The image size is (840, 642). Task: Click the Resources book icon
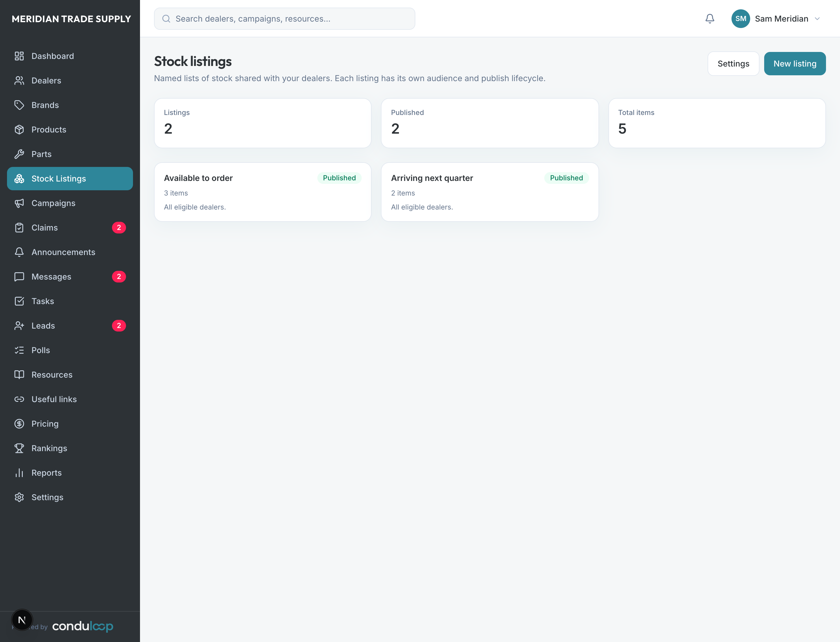19,374
